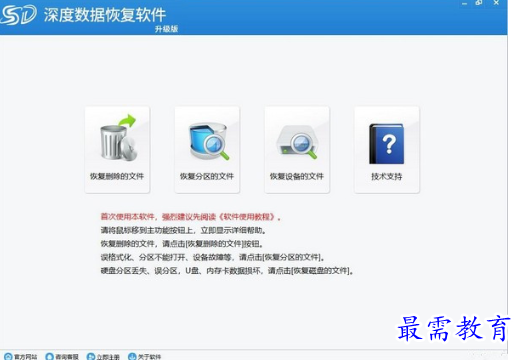Click text line starting with 硬盘分区丢失

tap(227, 270)
